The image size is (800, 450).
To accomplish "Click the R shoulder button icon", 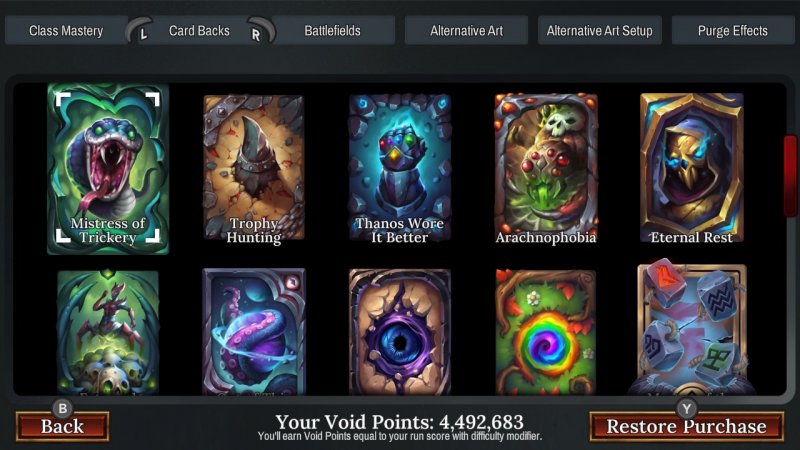I will [x=260, y=31].
